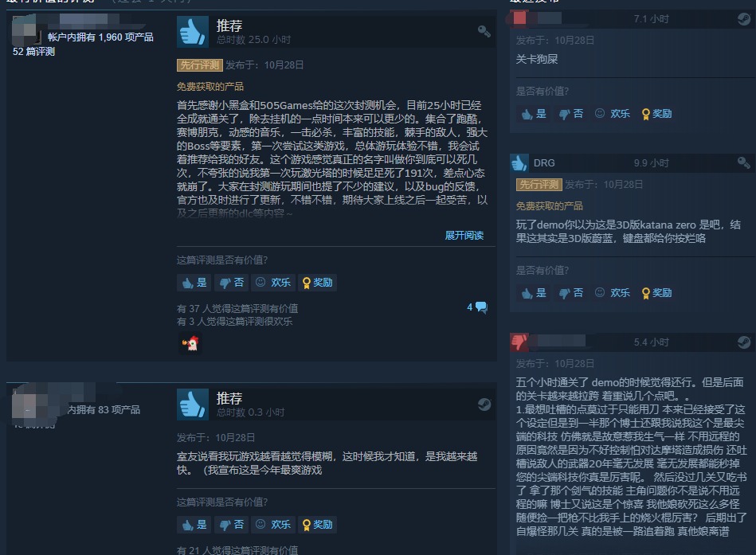This screenshot has width=756, height=555.
Task: Open the 52 篇评测 link
Action: (33, 52)
